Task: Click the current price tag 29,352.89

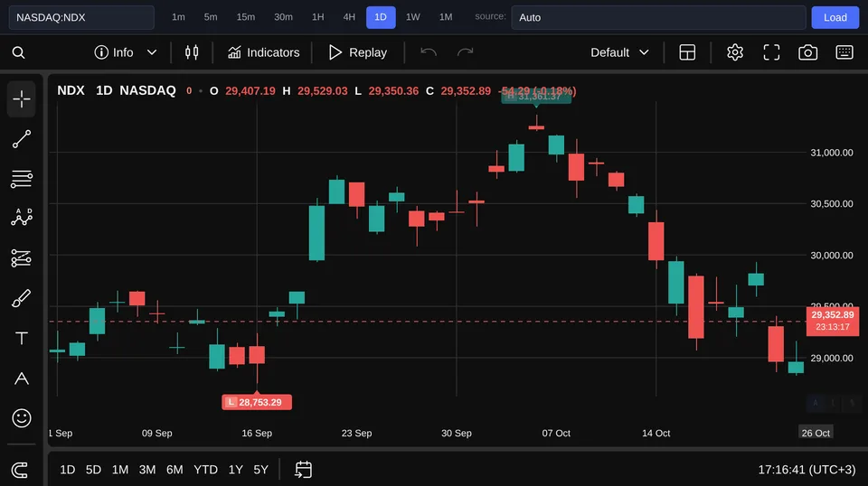Action: (833, 321)
